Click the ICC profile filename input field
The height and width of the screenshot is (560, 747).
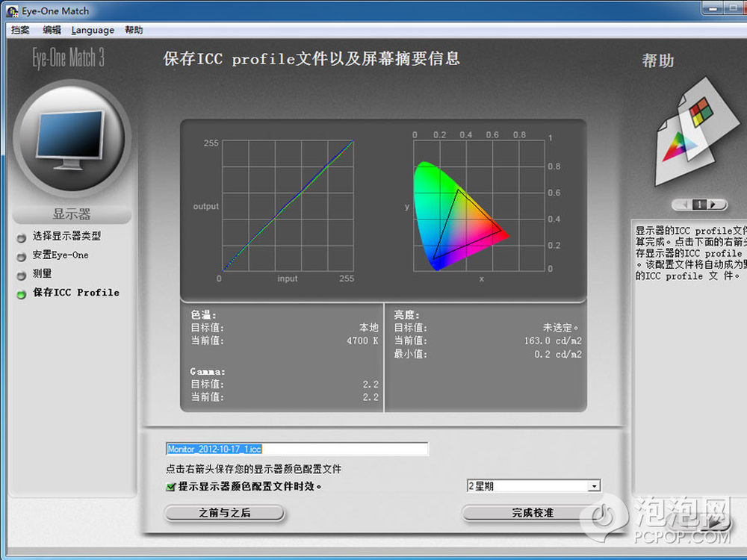[297, 449]
